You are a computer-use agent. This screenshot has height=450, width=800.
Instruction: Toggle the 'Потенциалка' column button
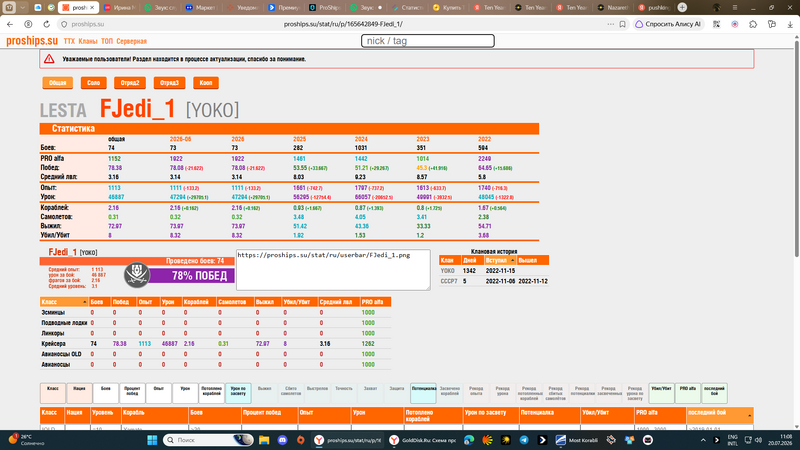pyautogui.click(x=423, y=393)
